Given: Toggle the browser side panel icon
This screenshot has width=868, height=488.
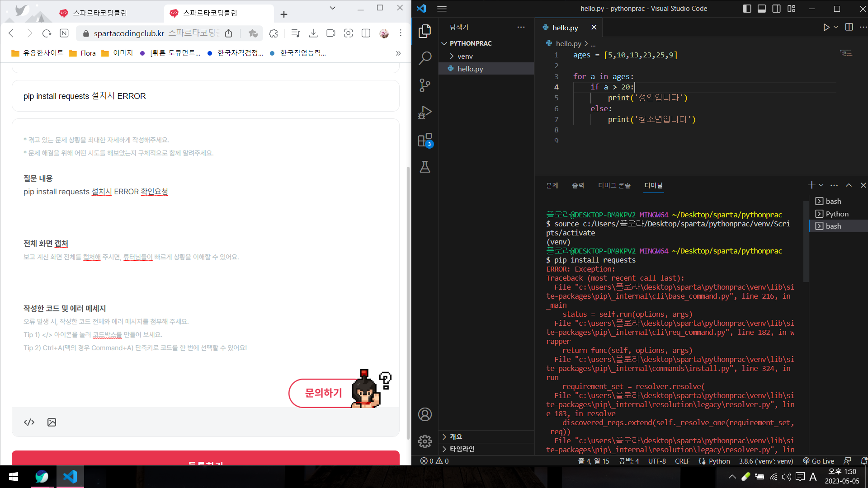Looking at the screenshot, I should pyautogui.click(x=366, y=33).
